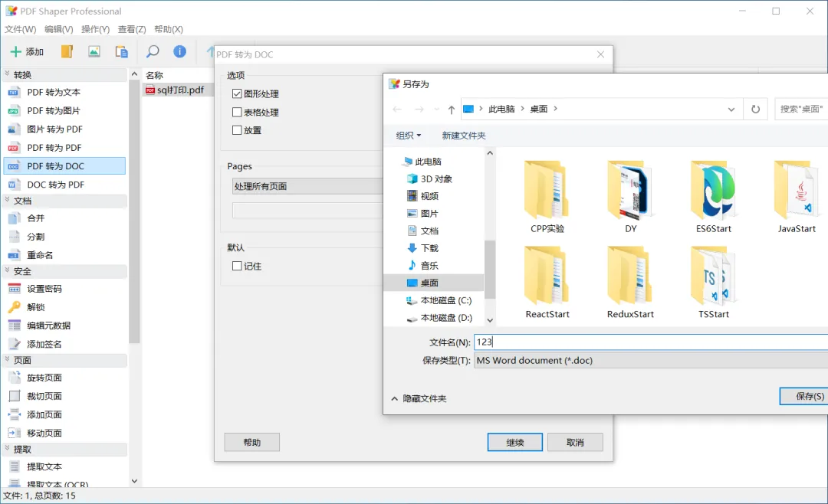Open the 添加页面 tool

pos(65,415)
